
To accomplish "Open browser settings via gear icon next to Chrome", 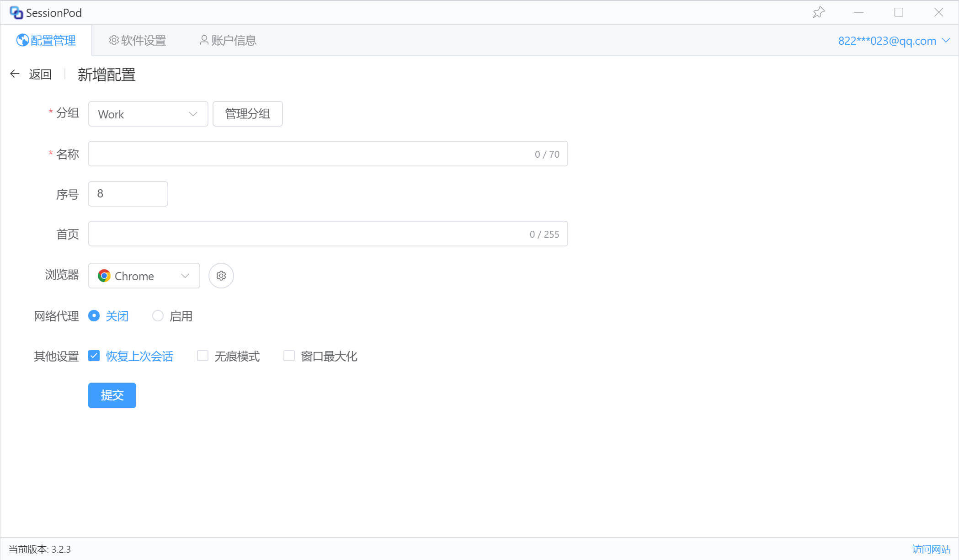I will click(221, 276).
